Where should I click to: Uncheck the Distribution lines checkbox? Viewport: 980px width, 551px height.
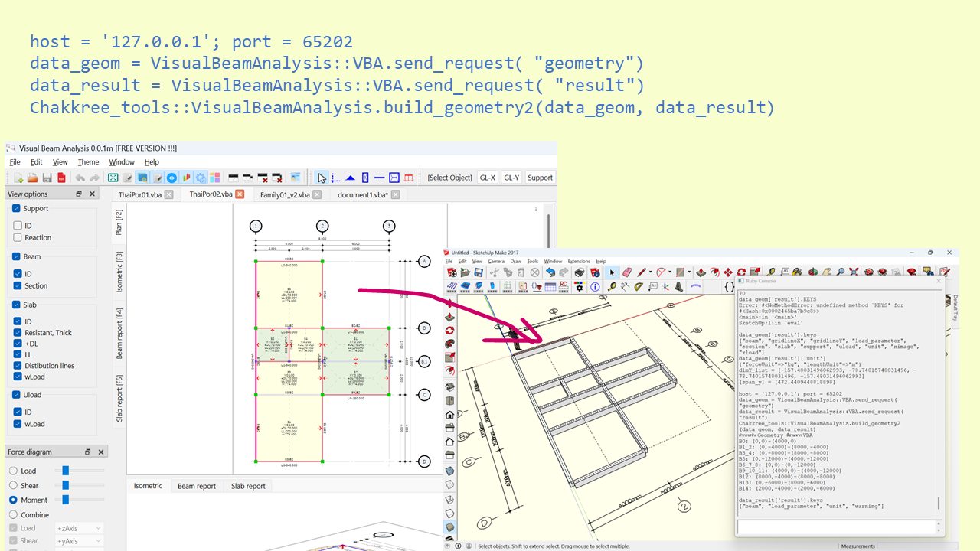pyautogui.click(x=18, y=366)
